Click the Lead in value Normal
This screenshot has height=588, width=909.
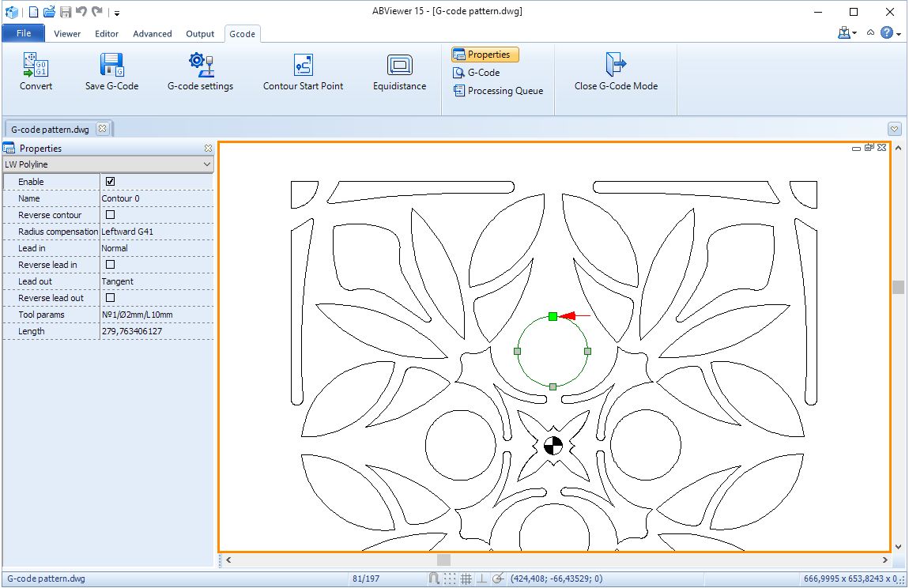coord(157,248)
